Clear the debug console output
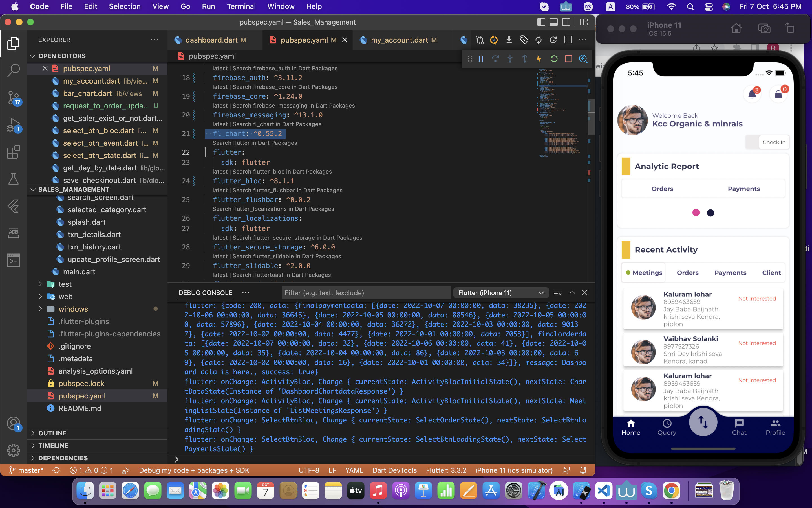812x508 pixels. 558,293
